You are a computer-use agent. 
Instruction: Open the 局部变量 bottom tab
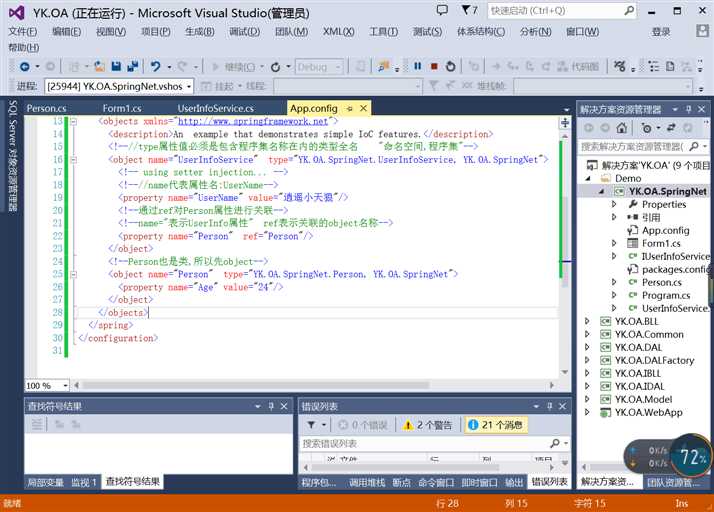click(x=45, y=482)
